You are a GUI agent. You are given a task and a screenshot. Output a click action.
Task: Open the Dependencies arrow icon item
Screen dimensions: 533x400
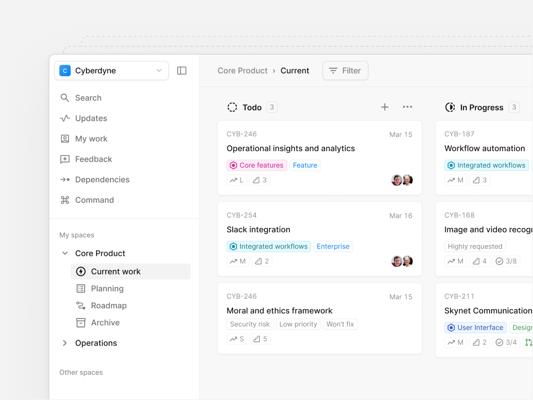(x=65, y=179)
